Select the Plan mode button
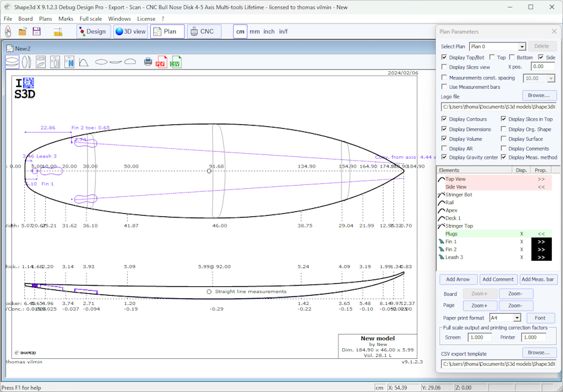Screen dimensions: 563x392 coord(167,32)
